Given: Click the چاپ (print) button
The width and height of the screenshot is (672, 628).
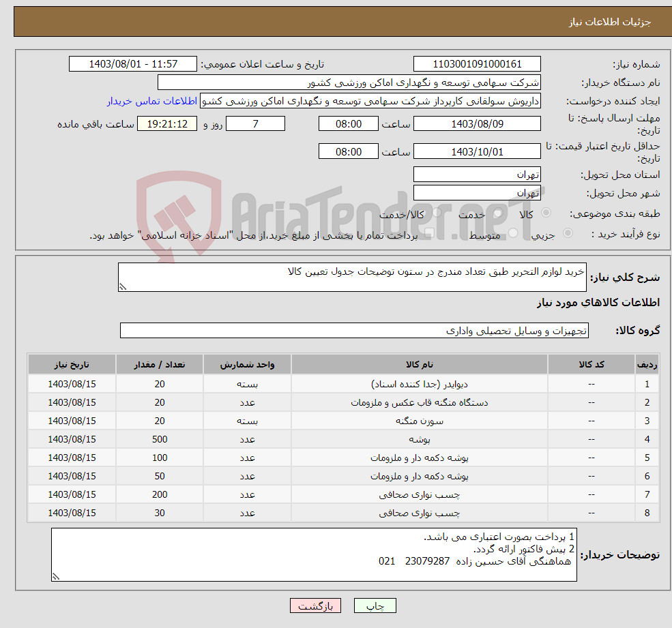Looking at the screenshot, I should point(375,605).
